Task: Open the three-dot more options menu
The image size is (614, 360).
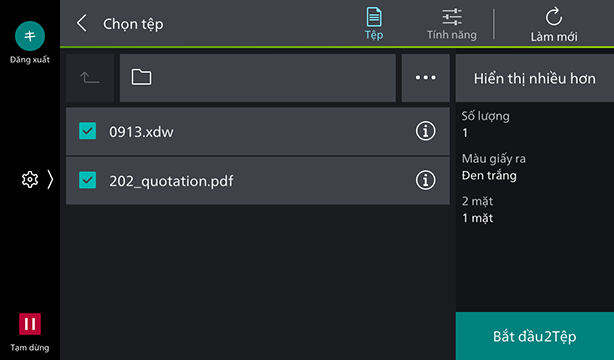Action: [x=426, y=78]
